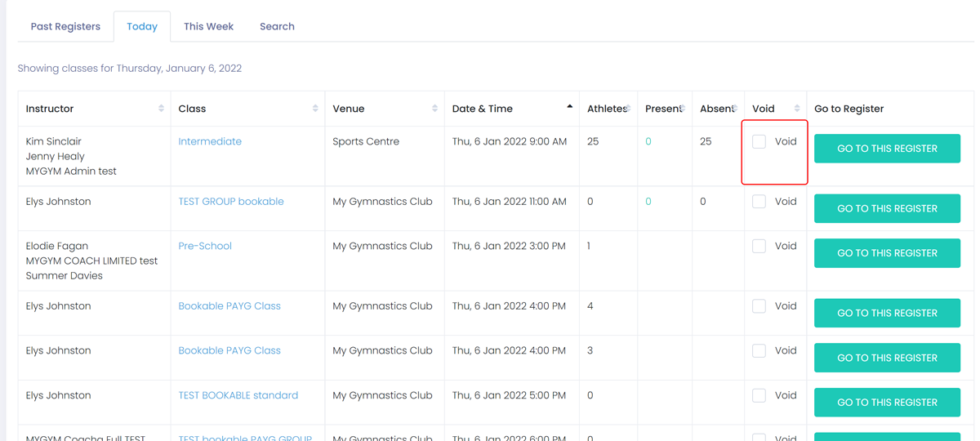The width and height of the screenshot is (980, 441).
Task: Open the Intermediate class link
Action: [x=210, y=141]
